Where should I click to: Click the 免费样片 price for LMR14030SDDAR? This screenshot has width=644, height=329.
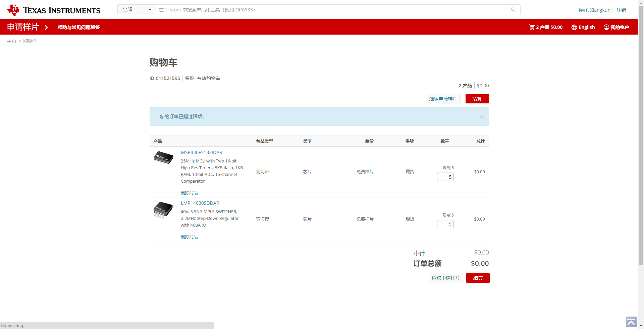point(365,219)
